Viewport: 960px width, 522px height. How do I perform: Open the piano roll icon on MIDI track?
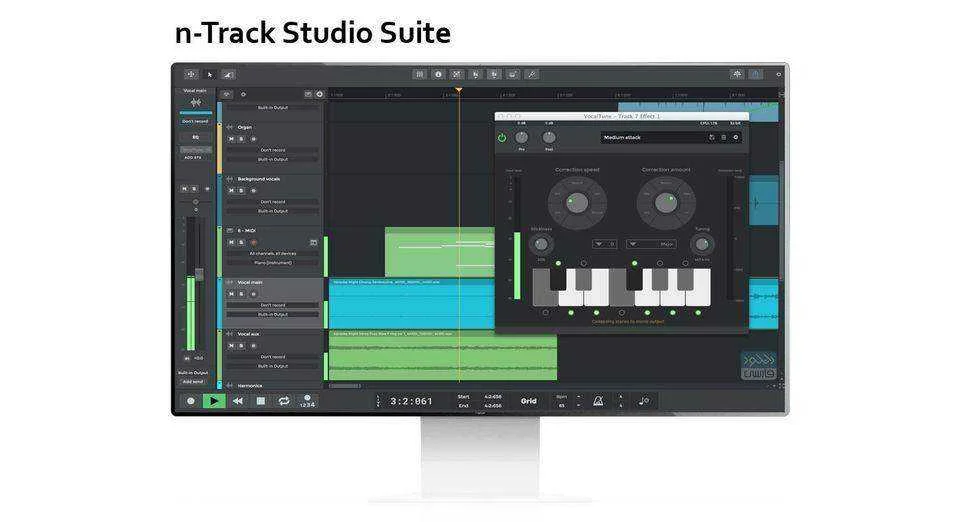click(313, 242)
